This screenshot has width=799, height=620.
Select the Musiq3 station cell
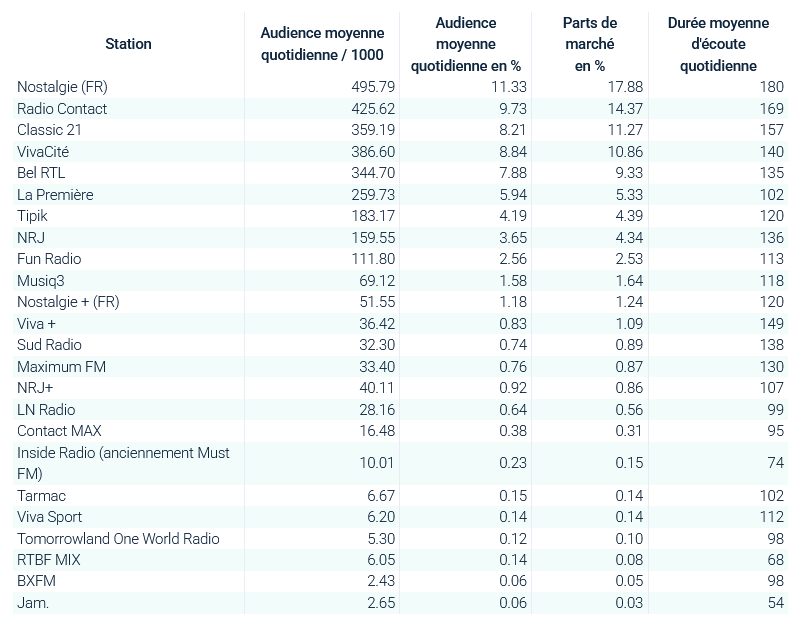tap(41, 281)
